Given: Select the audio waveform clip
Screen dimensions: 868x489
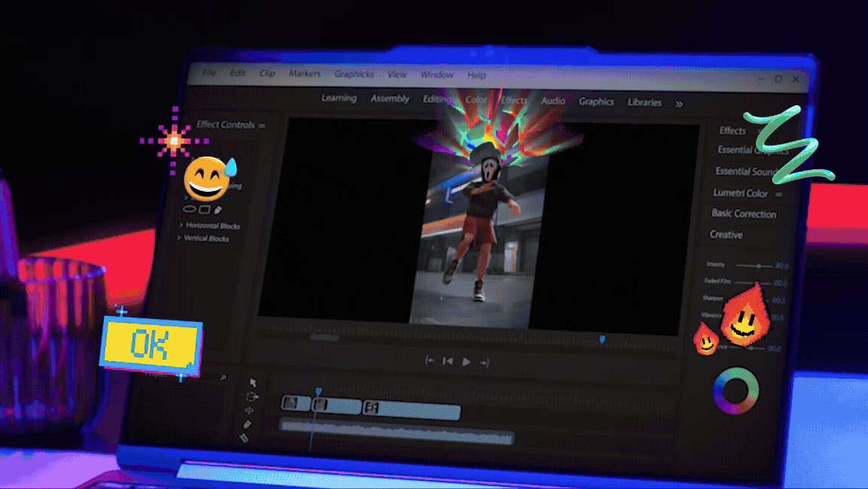Looking at the screenshot, I should click(x=397, y=432).
